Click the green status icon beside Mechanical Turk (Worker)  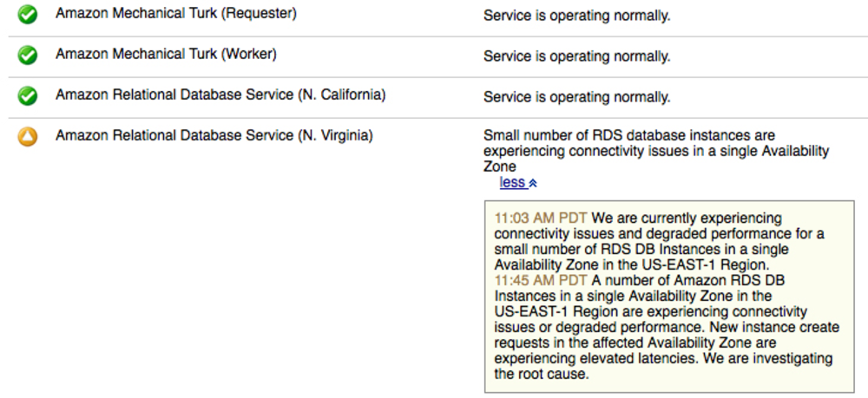click(x=27, y=55)
